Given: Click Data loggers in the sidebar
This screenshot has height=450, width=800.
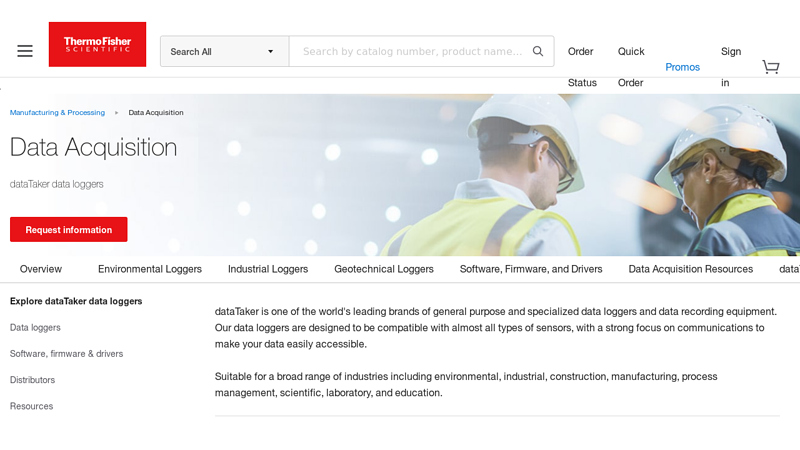Looking at the screenshot, I should pyautogui.click(x=35, y=328).
